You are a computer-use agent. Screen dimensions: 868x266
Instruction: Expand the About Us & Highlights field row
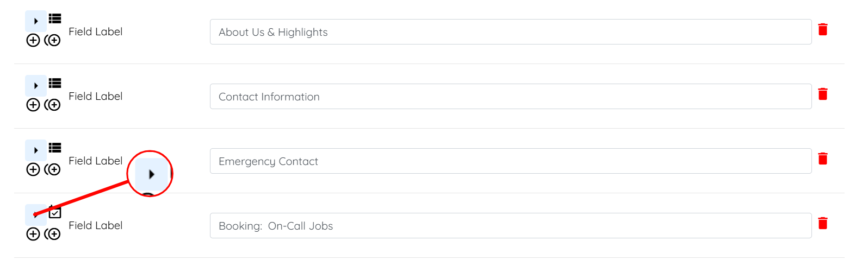(x=36, y=21)
